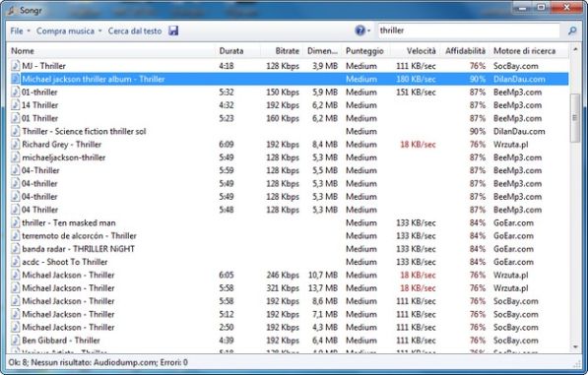Open Cerca dal testo search option
Viewport: 588px width, 375px height.
tap(135, 31)
